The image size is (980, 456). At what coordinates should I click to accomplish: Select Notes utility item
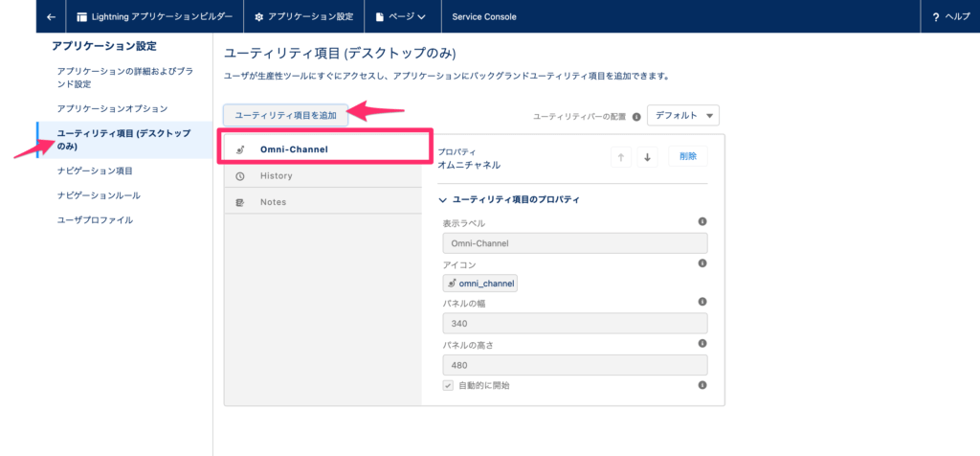pyautogui.click(x=323, y=202)
